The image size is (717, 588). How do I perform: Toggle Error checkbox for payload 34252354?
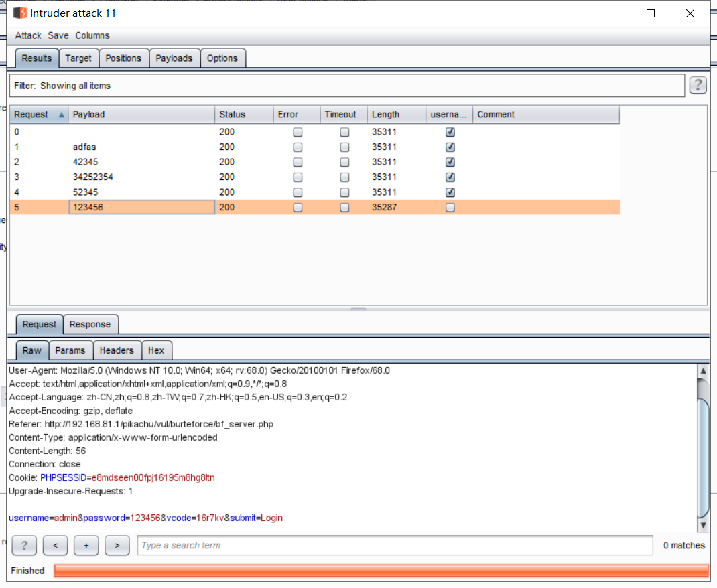click(298, 177)
